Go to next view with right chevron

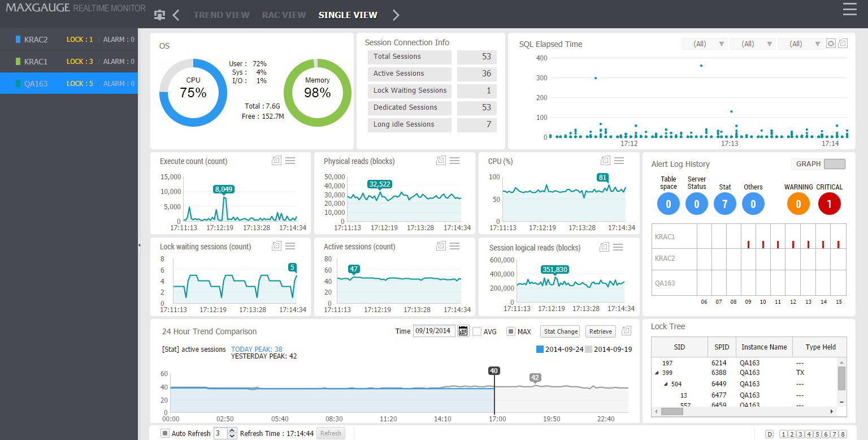coord(396,15)
